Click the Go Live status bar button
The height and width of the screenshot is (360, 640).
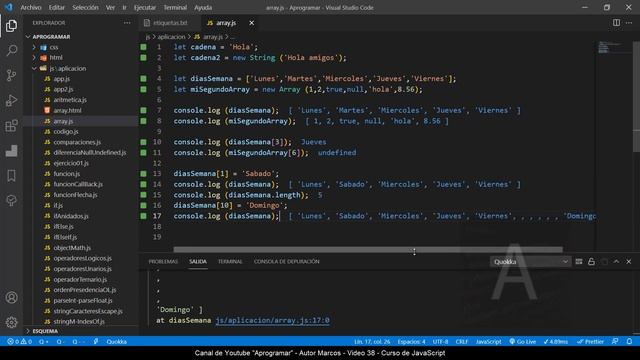point(522,342)
